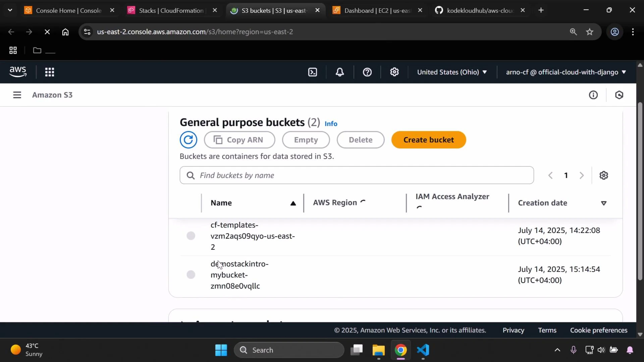
Task: Select the cf-templates bucket radio button
Action: coord(191,236)
